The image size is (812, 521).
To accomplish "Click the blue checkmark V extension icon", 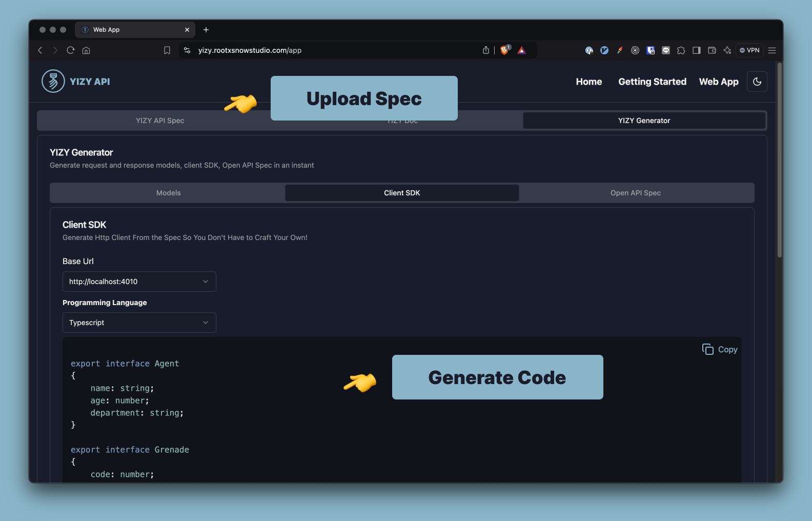I will [604, 50].
